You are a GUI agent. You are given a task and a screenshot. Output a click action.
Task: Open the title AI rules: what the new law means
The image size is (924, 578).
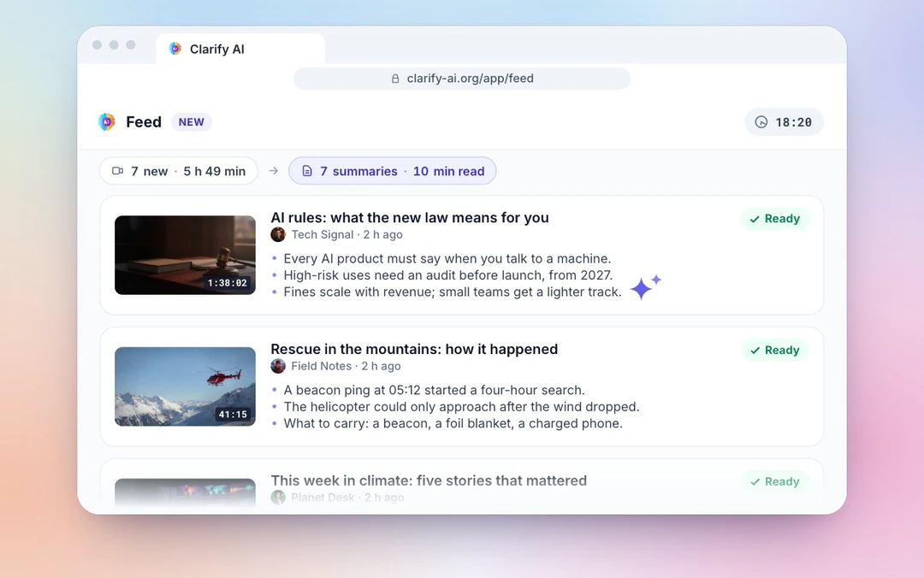coord(410,217)
